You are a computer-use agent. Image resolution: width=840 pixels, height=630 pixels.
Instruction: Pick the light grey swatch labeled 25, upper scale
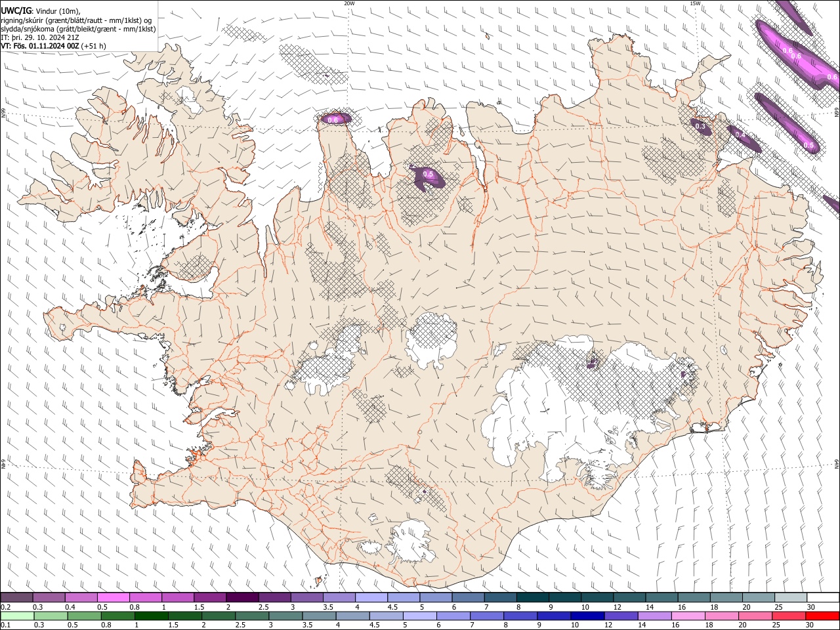[790, 598]
